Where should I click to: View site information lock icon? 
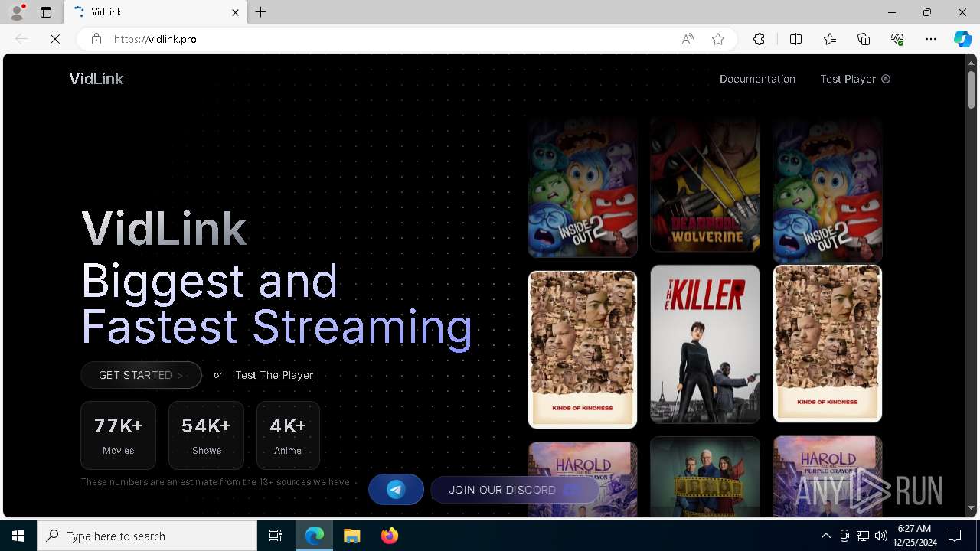coord(96,39)
